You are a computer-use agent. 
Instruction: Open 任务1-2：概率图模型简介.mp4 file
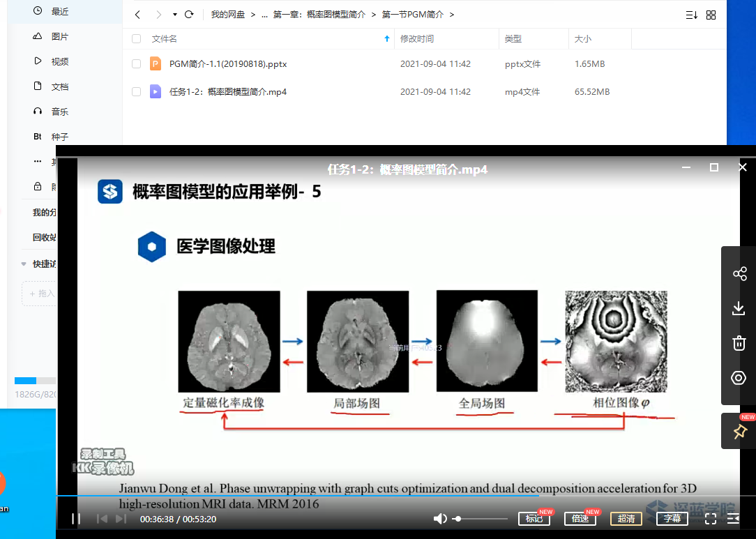click(x=228, y=91)
